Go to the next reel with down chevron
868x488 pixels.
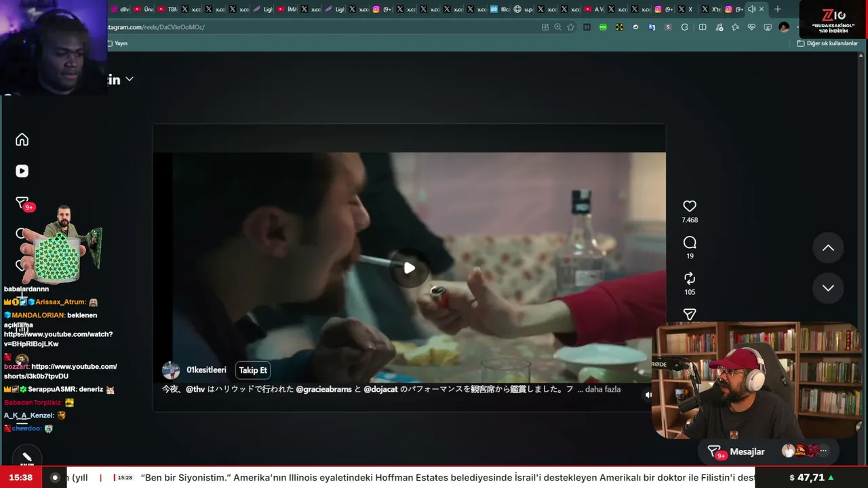(828, 288)
